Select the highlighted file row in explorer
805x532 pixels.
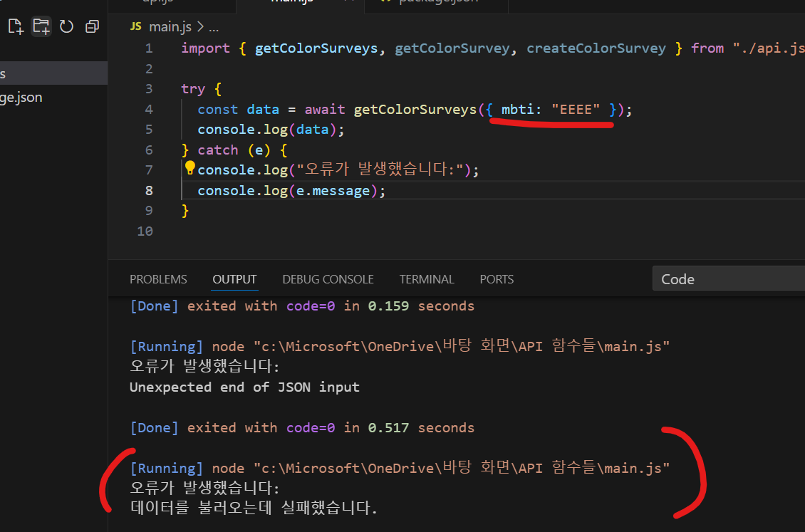(54, 73)
